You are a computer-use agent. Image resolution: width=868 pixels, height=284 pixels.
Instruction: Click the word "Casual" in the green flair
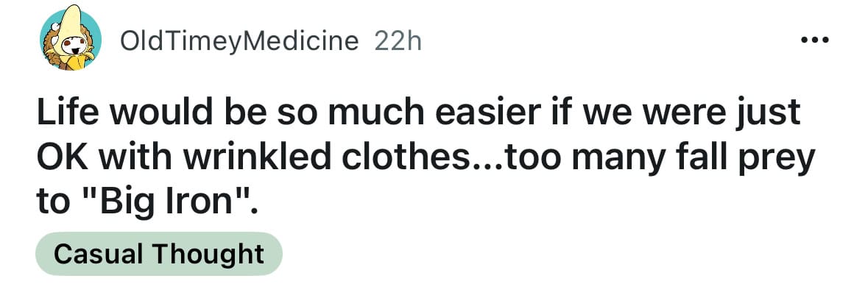99,254
